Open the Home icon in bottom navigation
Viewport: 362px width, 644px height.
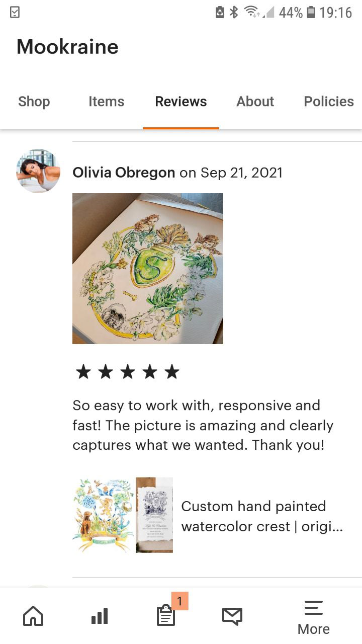(x=33, y=616)
